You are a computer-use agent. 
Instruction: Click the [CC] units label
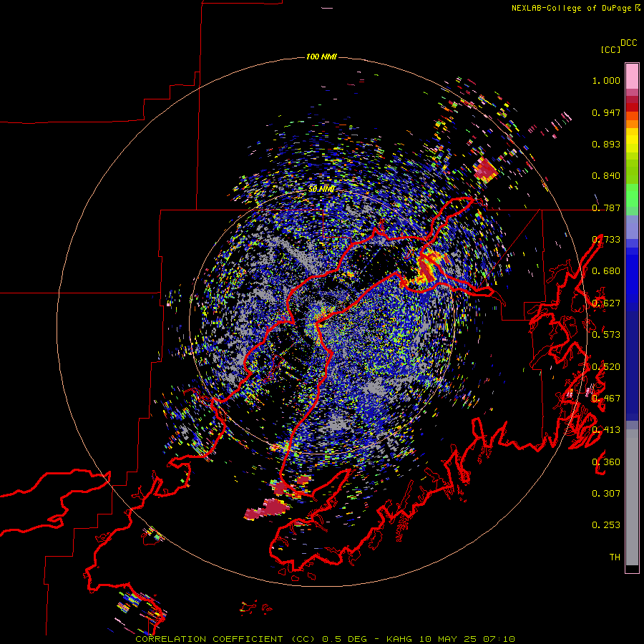click(x=610, y=49)
